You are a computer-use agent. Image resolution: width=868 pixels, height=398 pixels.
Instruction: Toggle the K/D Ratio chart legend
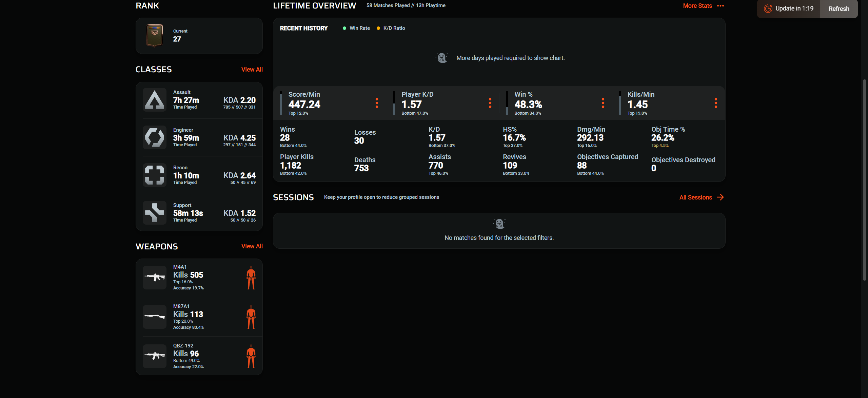pyautogui.click(x=391, y=28)
